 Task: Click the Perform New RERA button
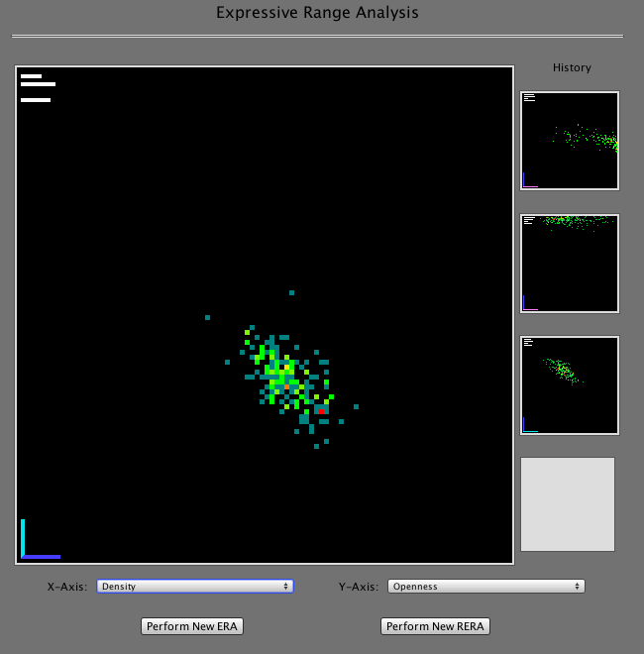point(435,626)
